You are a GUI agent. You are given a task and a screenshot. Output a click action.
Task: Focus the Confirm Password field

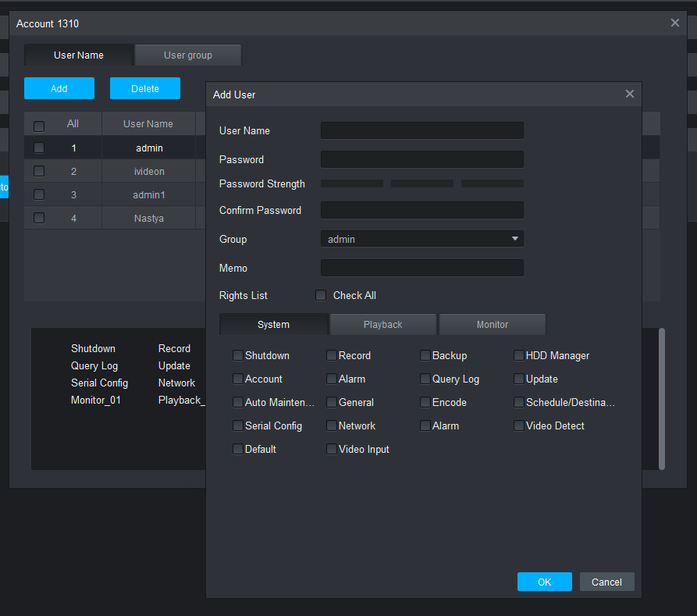click(x=421, y=210)
